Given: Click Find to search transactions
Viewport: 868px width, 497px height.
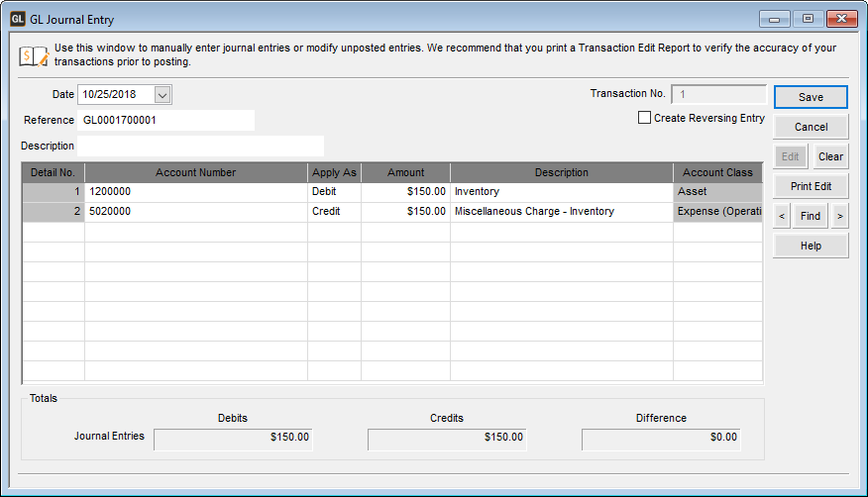Looking at the screenshot, I should tap(811, 216).
